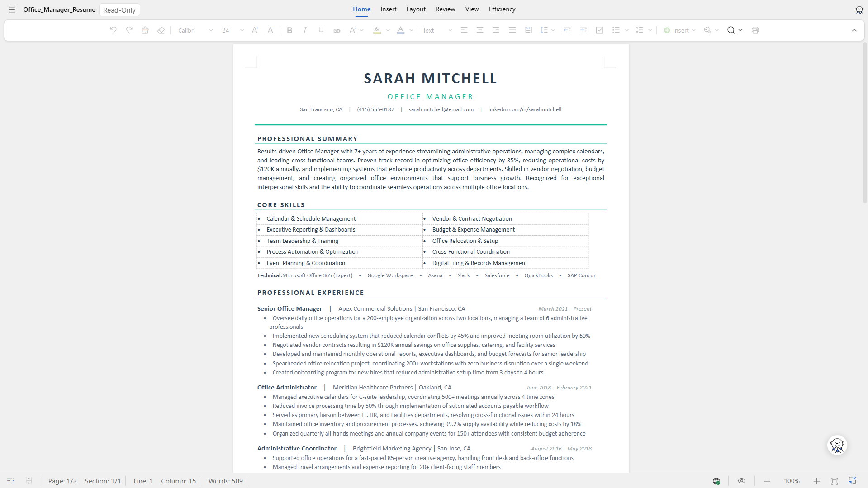Enter full screen mode icon
868x488 pixels.
(853, 481)
